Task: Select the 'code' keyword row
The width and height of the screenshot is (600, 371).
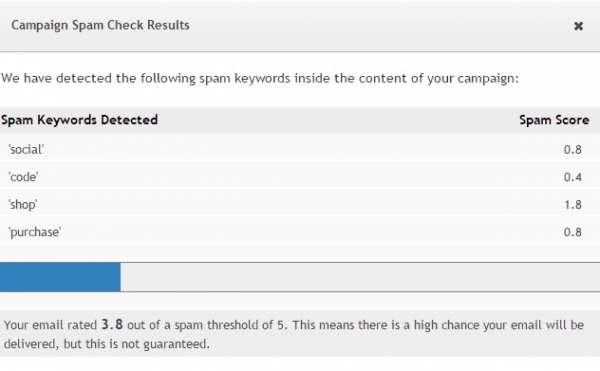Action: (300, 177)
